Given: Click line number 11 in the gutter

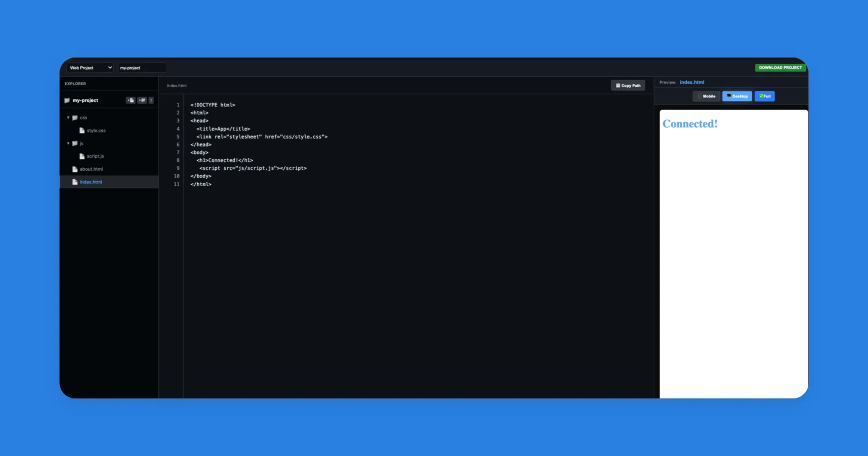Looking at the screenshot, I should point(176,184).
